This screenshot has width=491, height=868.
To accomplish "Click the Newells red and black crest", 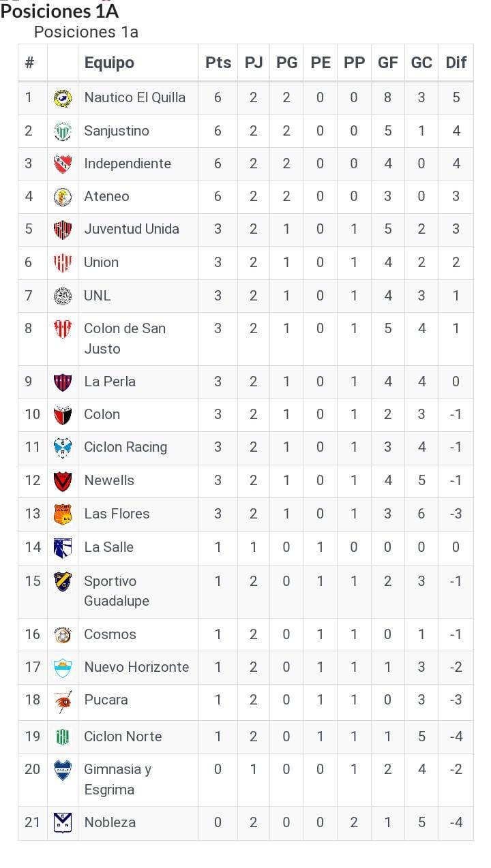I will pos(63,481).
